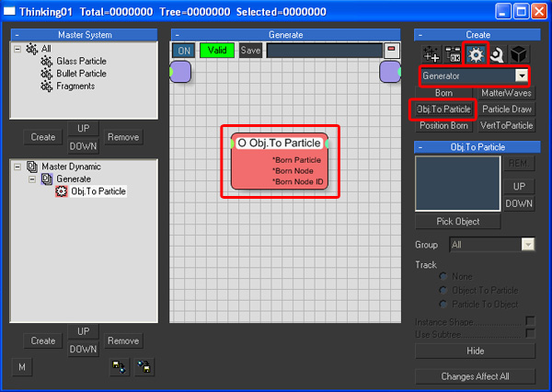
Task: Open the Group All dropdown
Action: coord(528,245)
